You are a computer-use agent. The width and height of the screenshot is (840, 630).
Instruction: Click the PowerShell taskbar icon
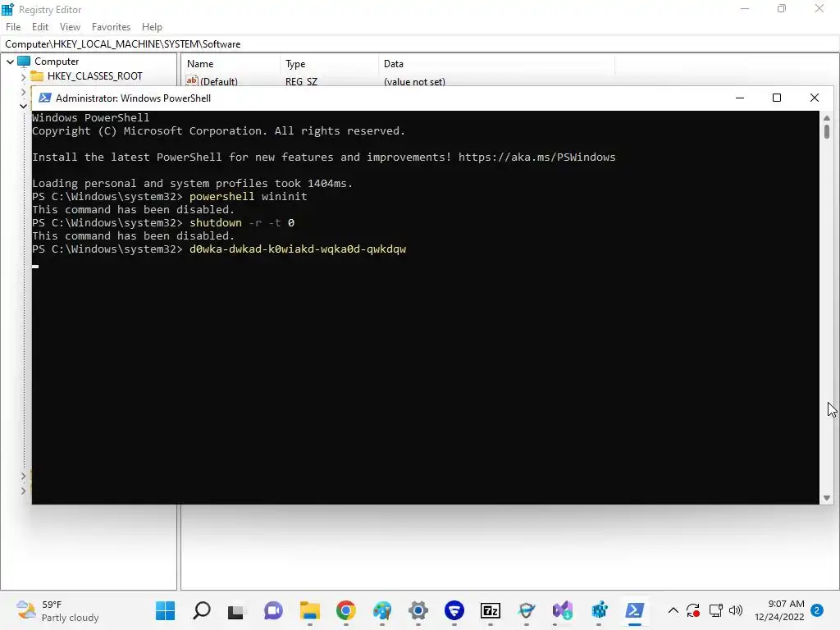[635, 610]
